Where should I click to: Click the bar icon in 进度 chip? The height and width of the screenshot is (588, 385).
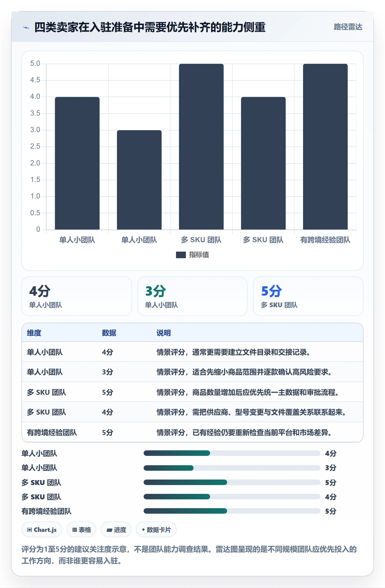pos(109,530)
